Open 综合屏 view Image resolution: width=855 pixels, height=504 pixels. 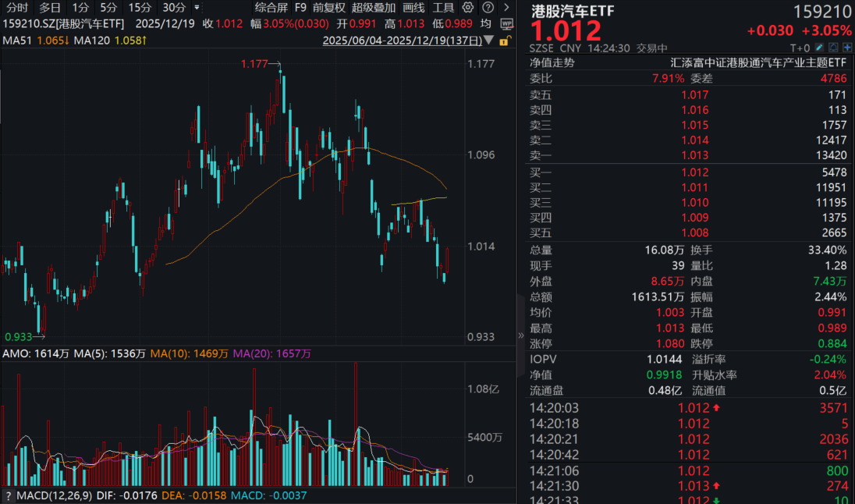pos(269,8)
